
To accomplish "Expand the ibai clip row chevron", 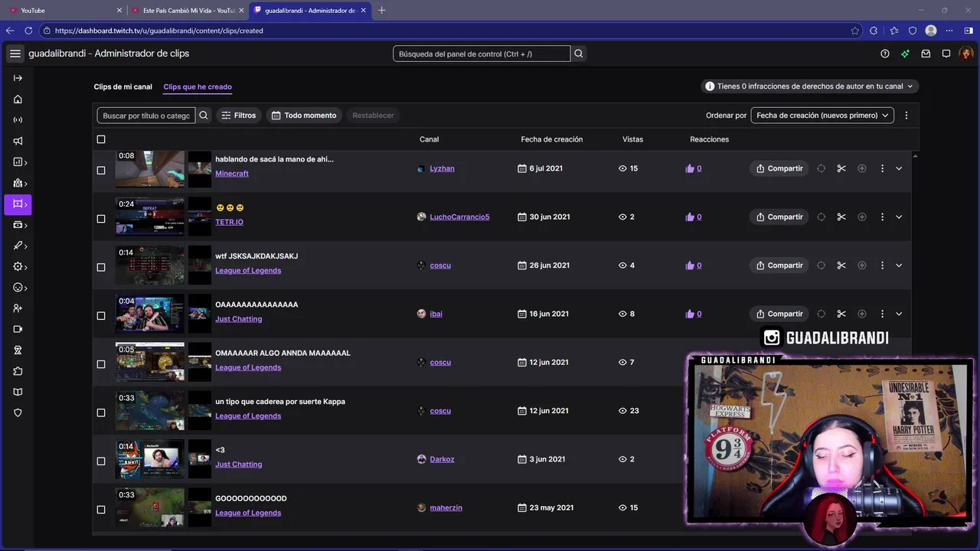I will [899, 314].
